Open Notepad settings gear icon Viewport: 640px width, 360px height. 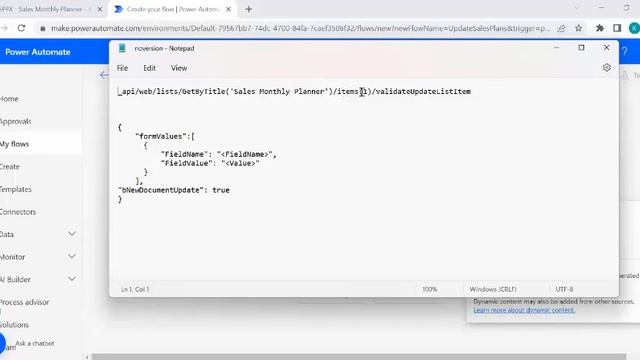click(607, 68)
